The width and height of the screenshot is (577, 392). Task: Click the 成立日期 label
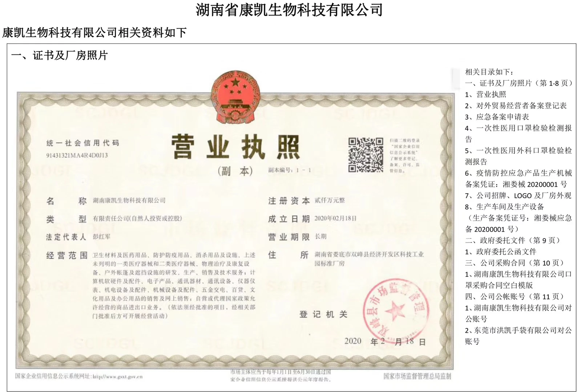click(289, 219)
